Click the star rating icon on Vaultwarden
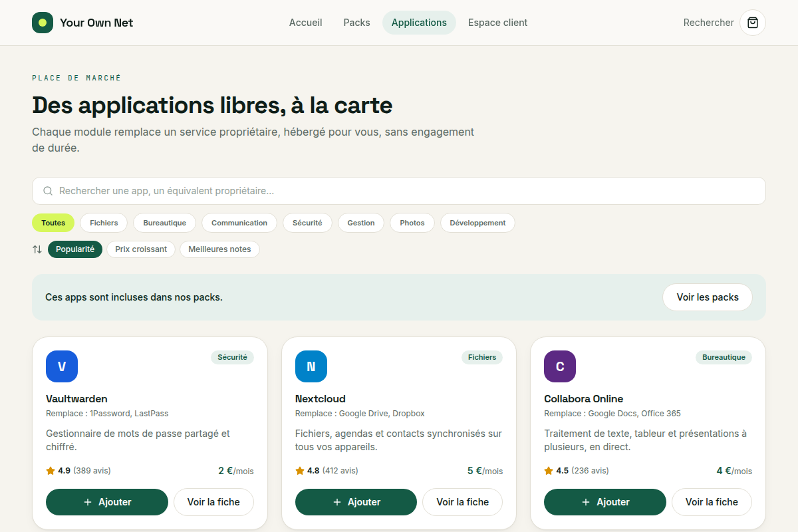The width and height of the screenshot is (798, 532). [51, 471]
